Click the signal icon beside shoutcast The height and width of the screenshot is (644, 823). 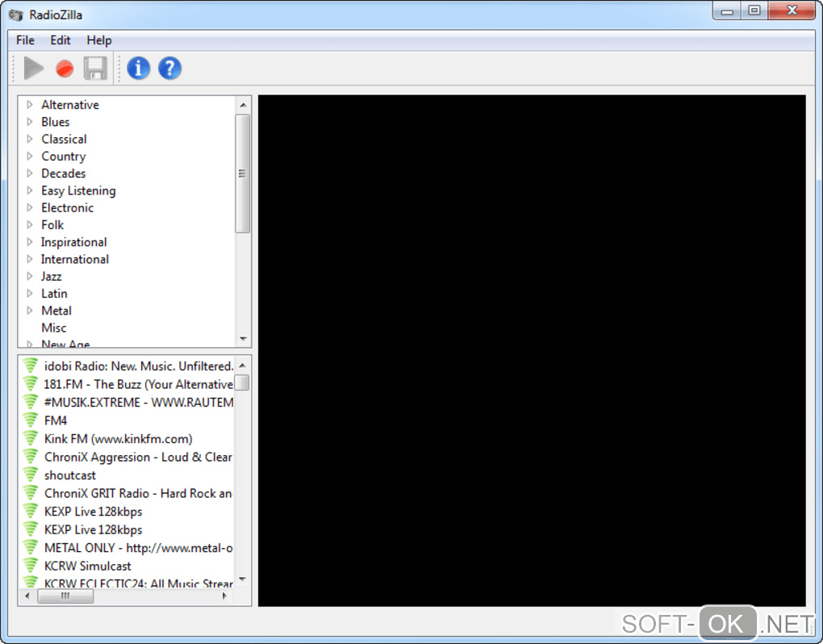coord(31,475)
